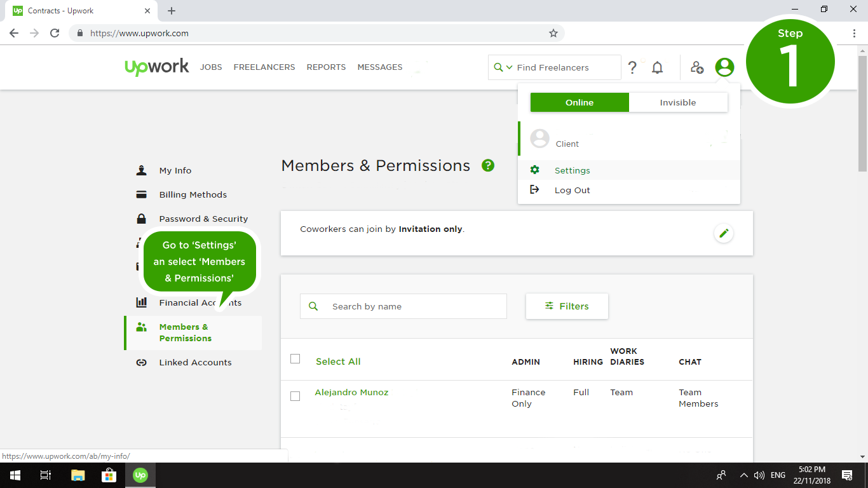
Task: Click the green help icon beside Members & Permissions
Action: 488,166
